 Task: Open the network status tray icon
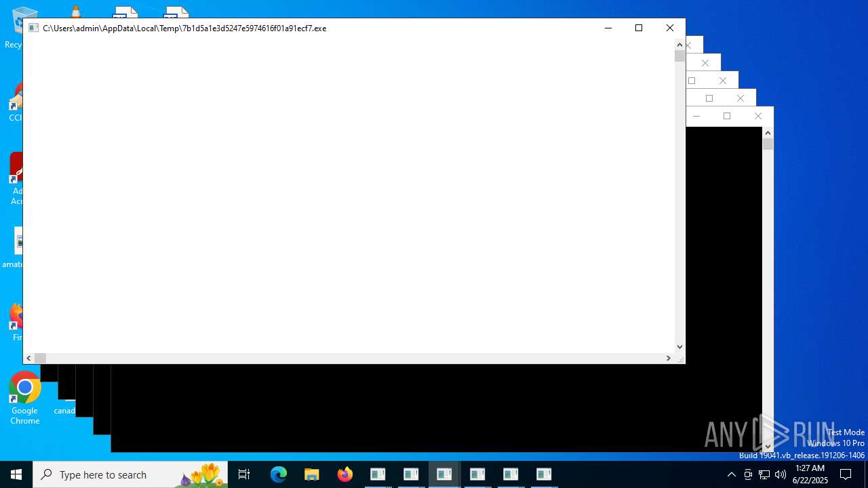pos(764,474)
